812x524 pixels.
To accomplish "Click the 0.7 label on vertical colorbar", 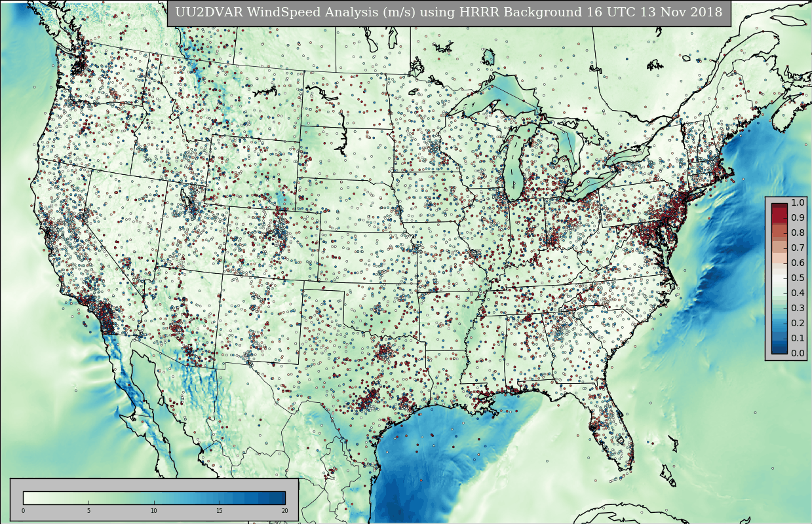I will point(798,248).
